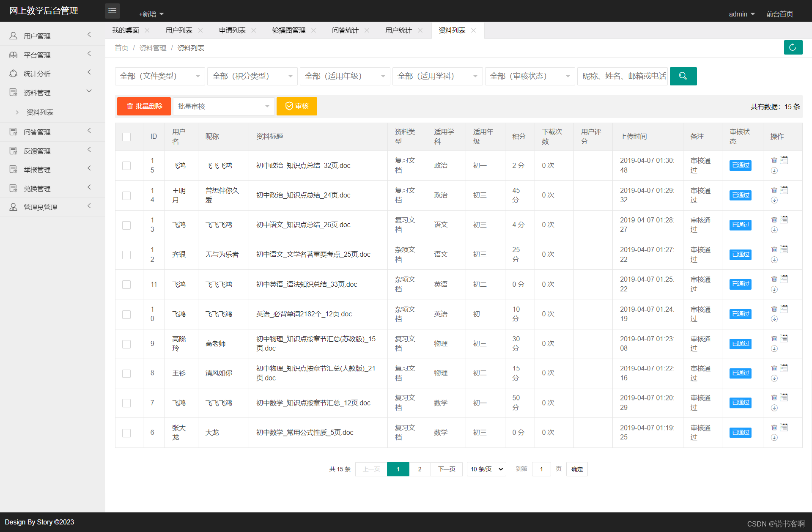
Task: Check the checkbox for row ID 9
Action: [126, 344]
